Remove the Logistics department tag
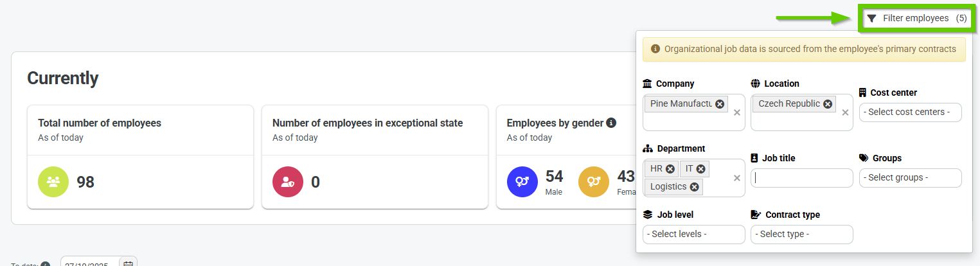Screen dimensions: 980x266 [694, 187]
